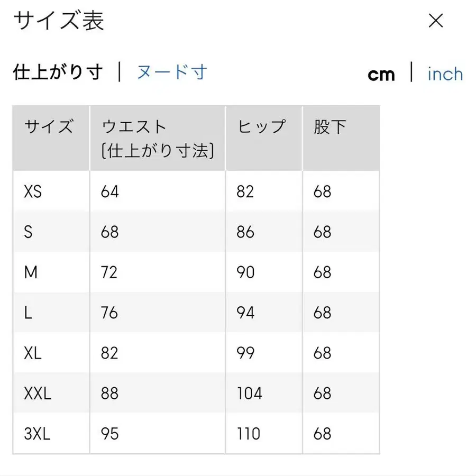The height and width of the screenshot is (476, 476).
Task: Select the XL size row label
Action: (33, 353)
